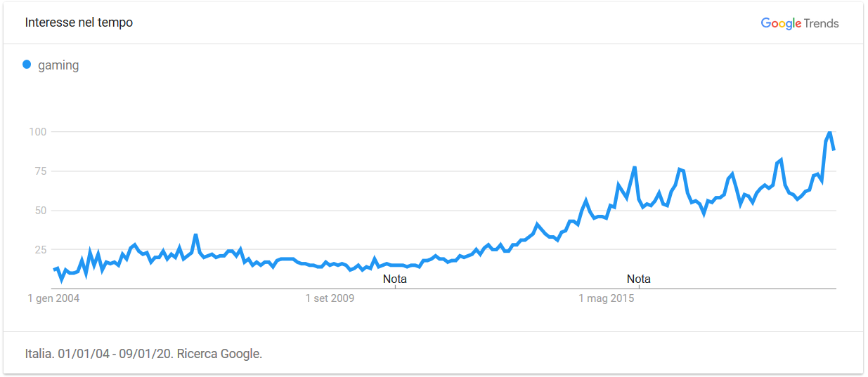Click the 1 mag 2015 axis label
This screenshot has width=868, height=377.
(x=607, y=298)
